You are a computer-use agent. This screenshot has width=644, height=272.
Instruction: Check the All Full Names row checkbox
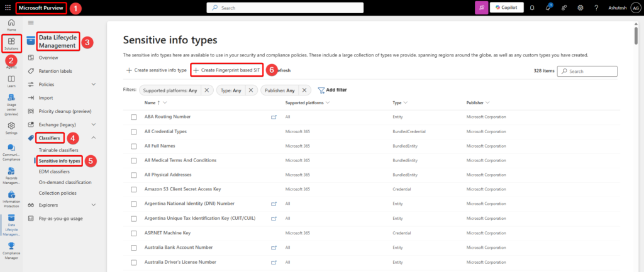pyautogui.click(x=133, y=146)
